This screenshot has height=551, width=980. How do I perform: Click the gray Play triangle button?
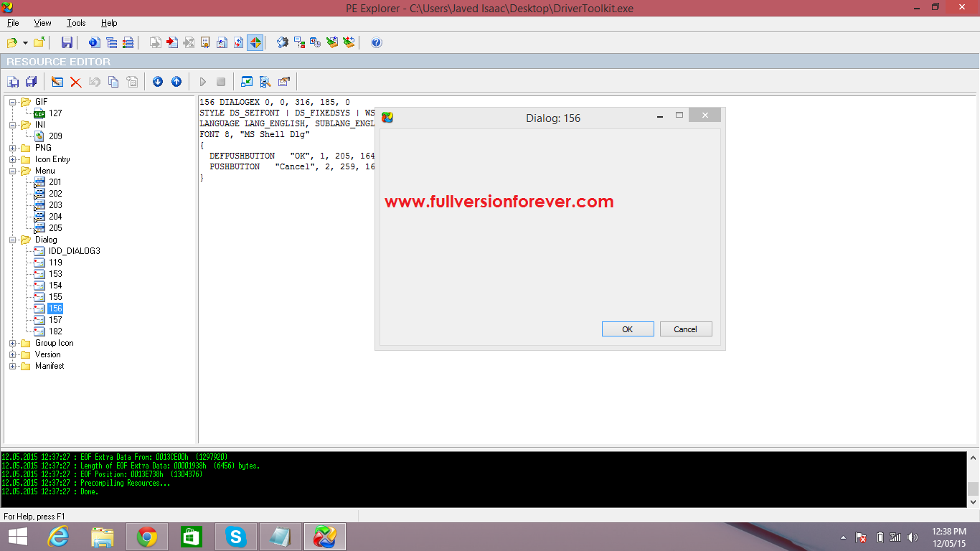[203, 82]
